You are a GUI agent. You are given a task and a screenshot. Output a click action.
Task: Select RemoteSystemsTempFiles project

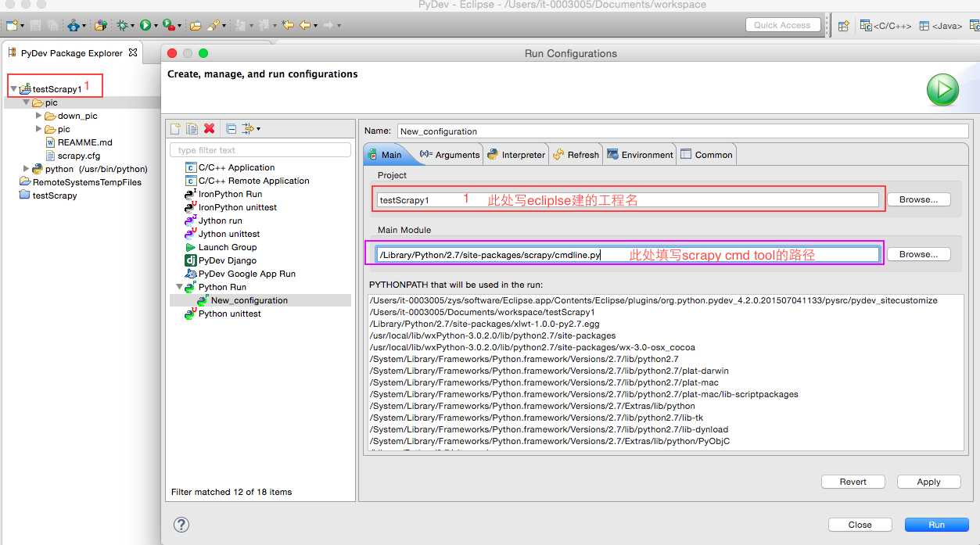click(81, 182)
